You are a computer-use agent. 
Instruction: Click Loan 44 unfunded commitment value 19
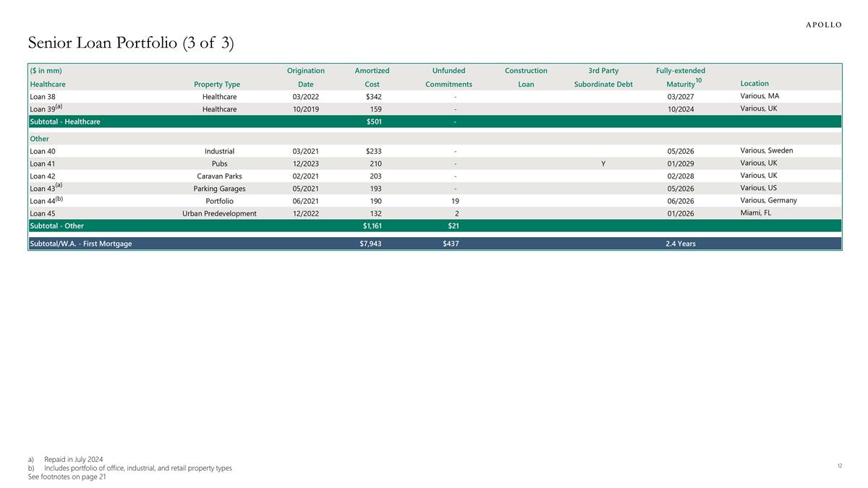(x=455, y=201)
